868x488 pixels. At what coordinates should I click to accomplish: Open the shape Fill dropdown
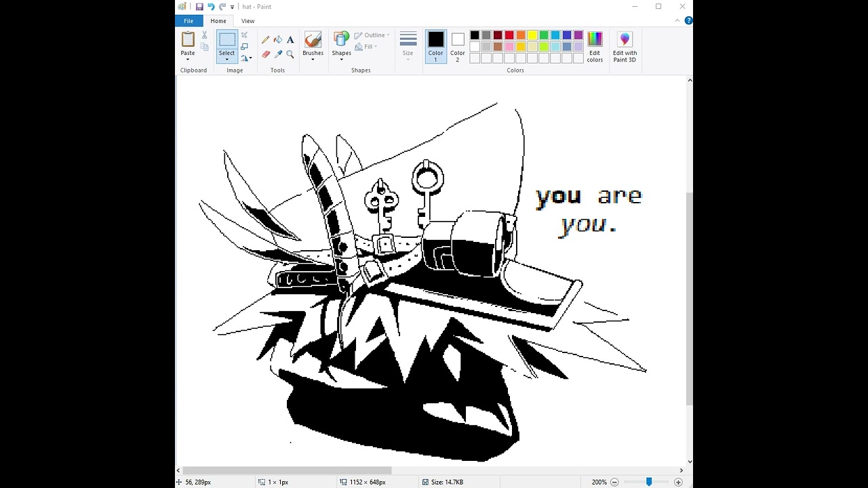click(366, 47)
